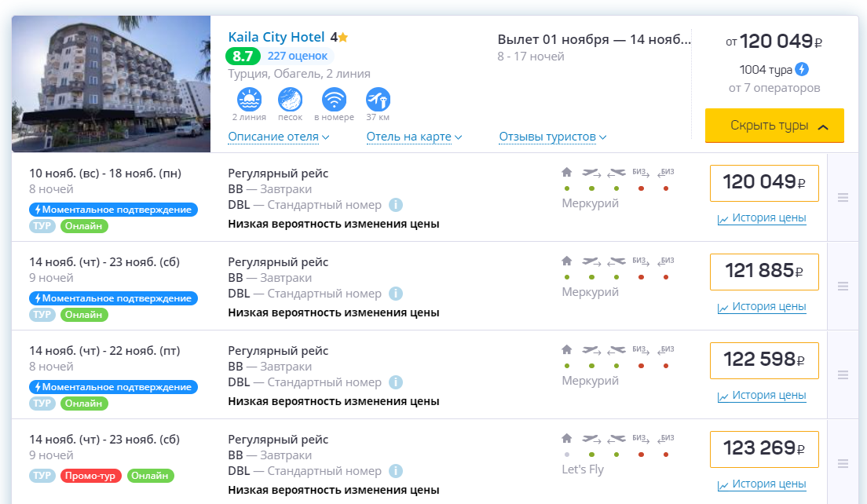
Task: Click the Kaila City Hotel photo
Action: pyautogui.click(x=110, y=84)
